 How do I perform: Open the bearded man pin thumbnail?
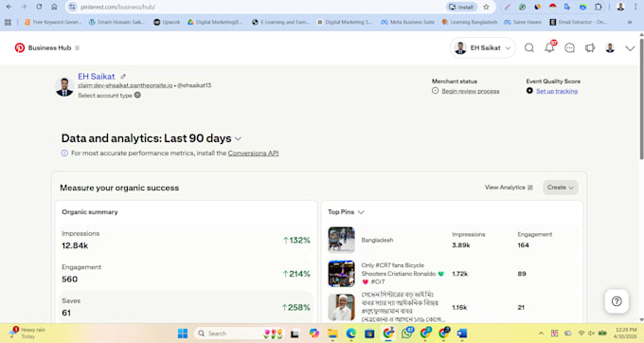[x=341, y=307]
